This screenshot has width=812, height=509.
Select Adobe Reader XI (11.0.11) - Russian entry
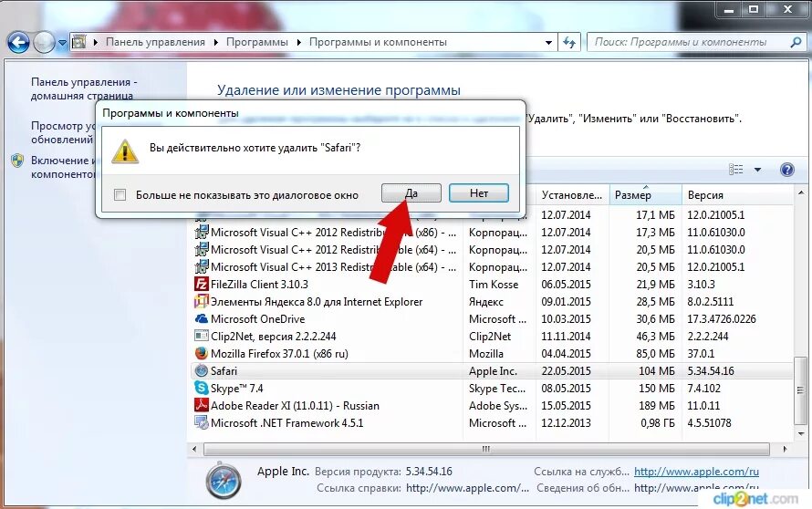coord(295,405)
